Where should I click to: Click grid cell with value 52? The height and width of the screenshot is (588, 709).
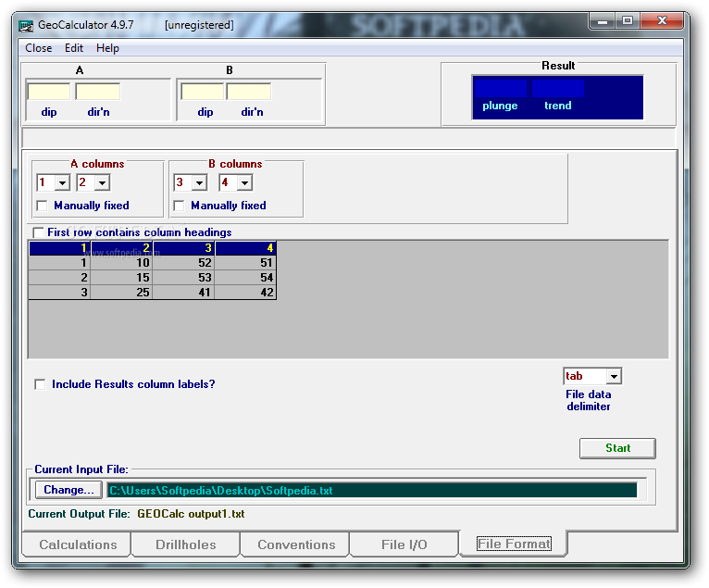pos(184,263)
